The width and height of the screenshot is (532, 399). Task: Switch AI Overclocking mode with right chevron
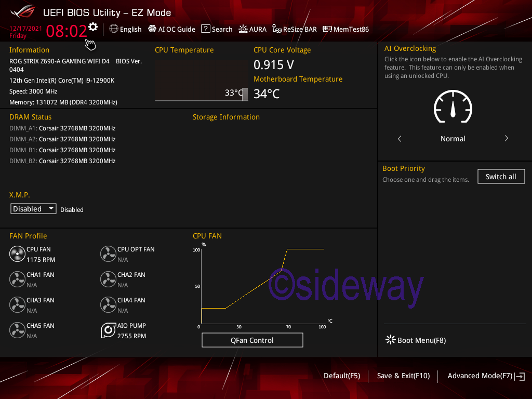pyautogui.click(x=506, y=139)
